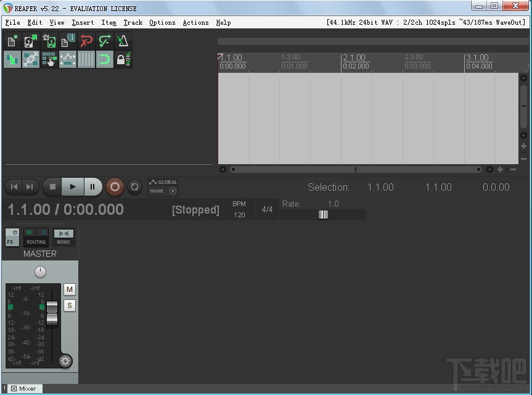532x395 pixels.
Task: Click the Master FX button
Action: pyautogui.click(x=10, y=242)
